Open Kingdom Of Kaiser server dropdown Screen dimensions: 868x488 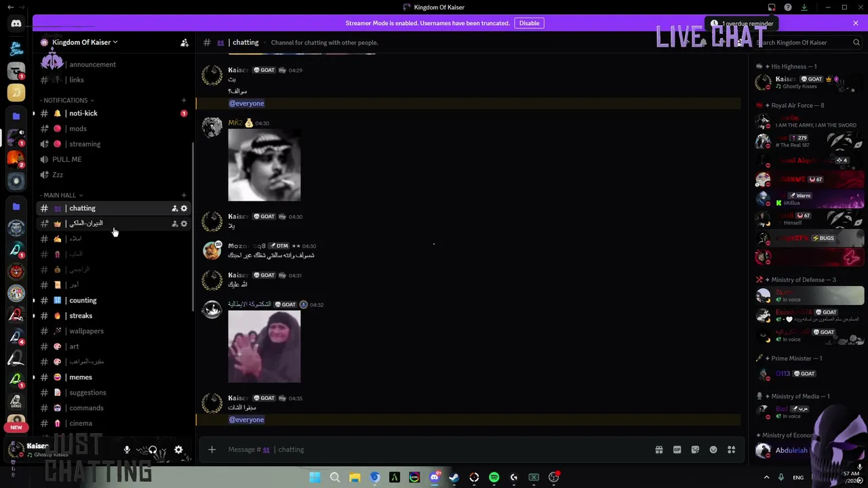pyautogui.click(x=85, y=43)
